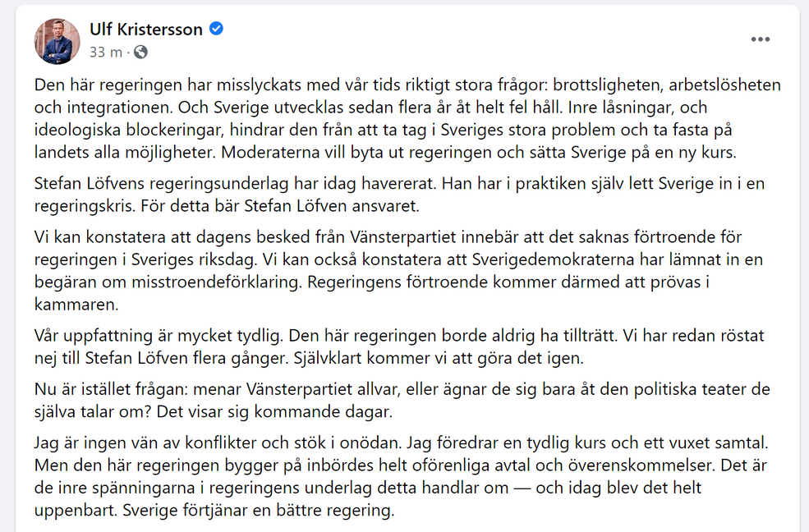Screen dimensions: 809x532
Task: Click the closing sentence 'Sverige förtjänar en bättre regering'
Action: point(257,511)
